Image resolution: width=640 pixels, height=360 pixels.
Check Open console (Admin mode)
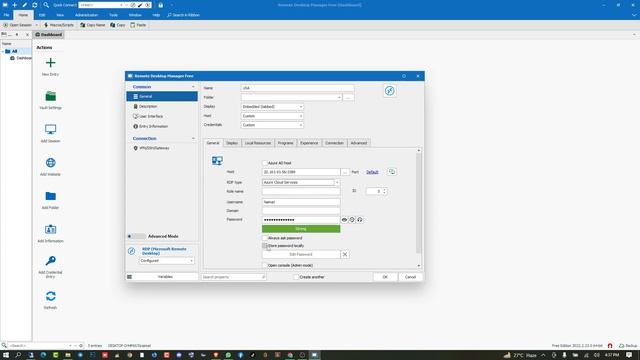coord(264,265)
